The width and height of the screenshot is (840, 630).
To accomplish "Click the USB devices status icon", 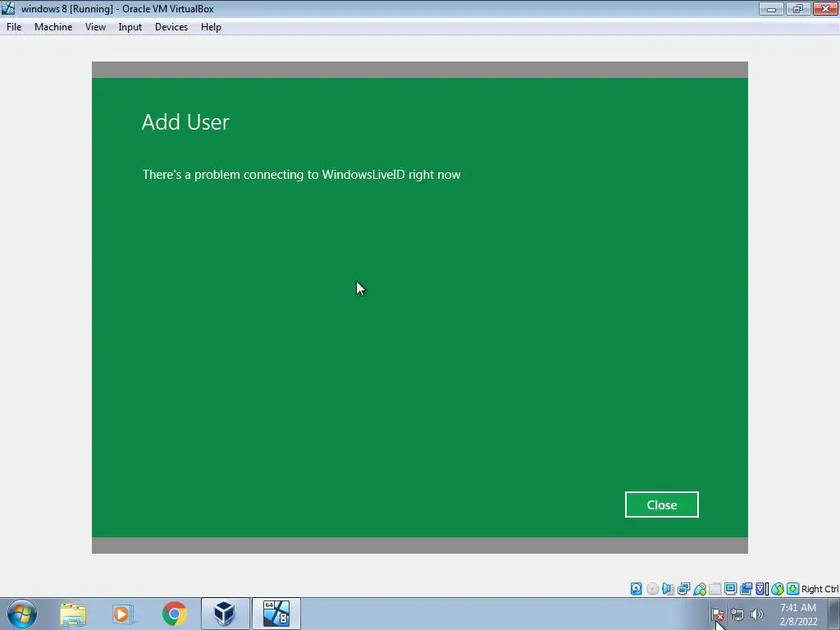I will coord(700,589).
